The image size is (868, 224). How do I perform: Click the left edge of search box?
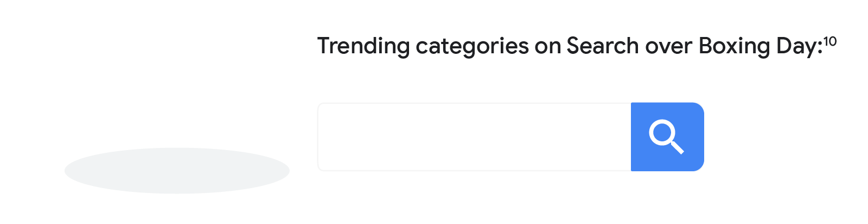tap(319, 137)
